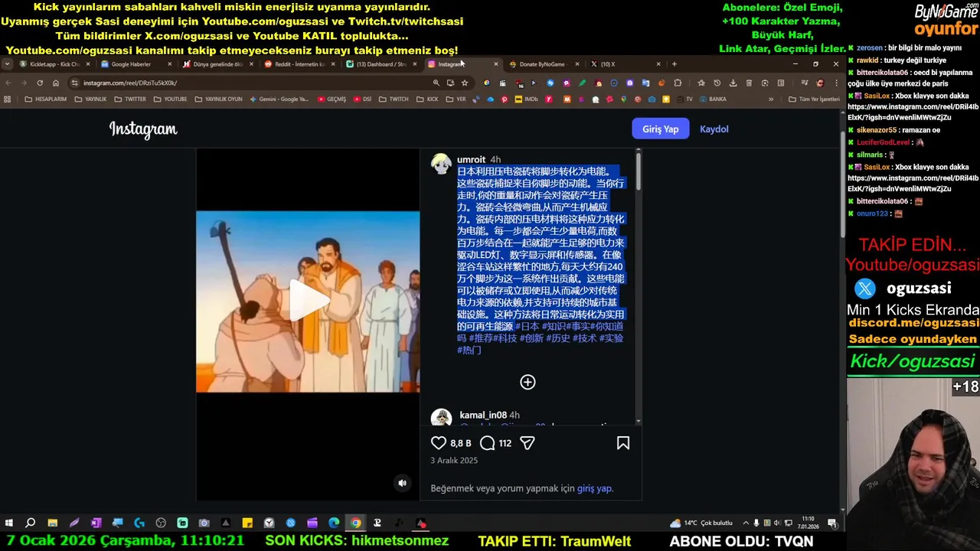980x551 pixels.
Task: Click the Instagram logo
Action: point(143,129)
